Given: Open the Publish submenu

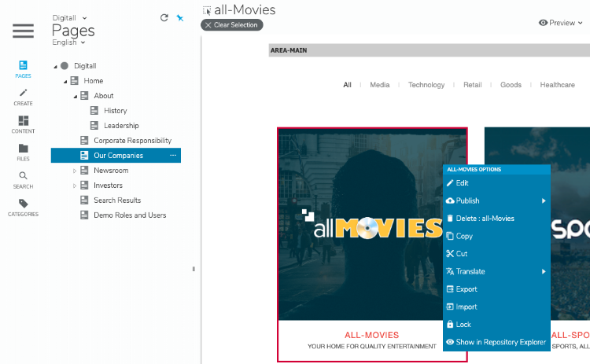Looking at the screenshot, I should (x=496, y=200).
